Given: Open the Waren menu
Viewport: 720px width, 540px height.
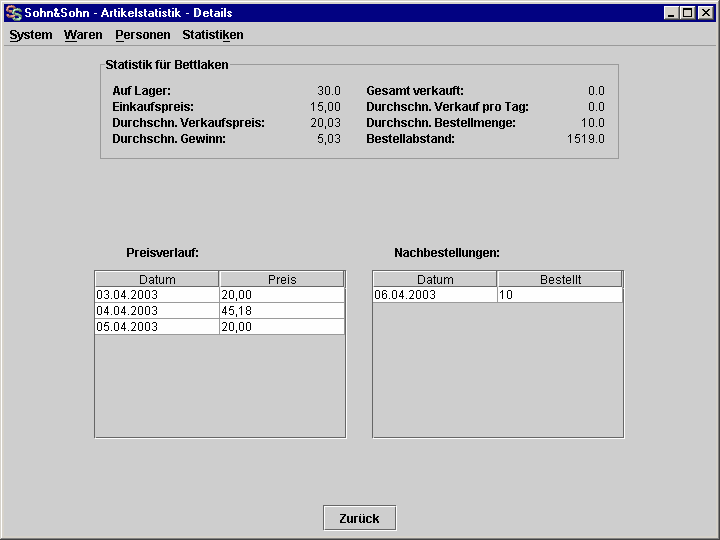Looking at the screenshot, I should [x=83, y=35].
